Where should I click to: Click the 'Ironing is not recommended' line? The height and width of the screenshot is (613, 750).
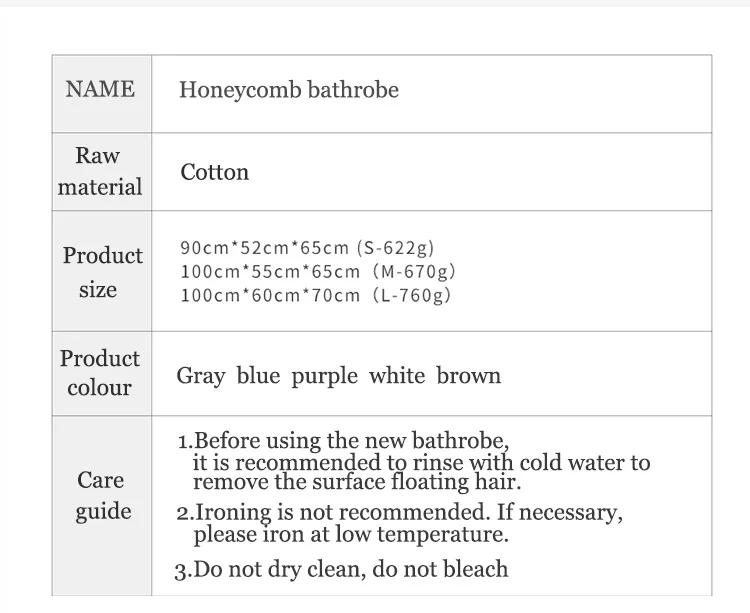tap(399, 513)
